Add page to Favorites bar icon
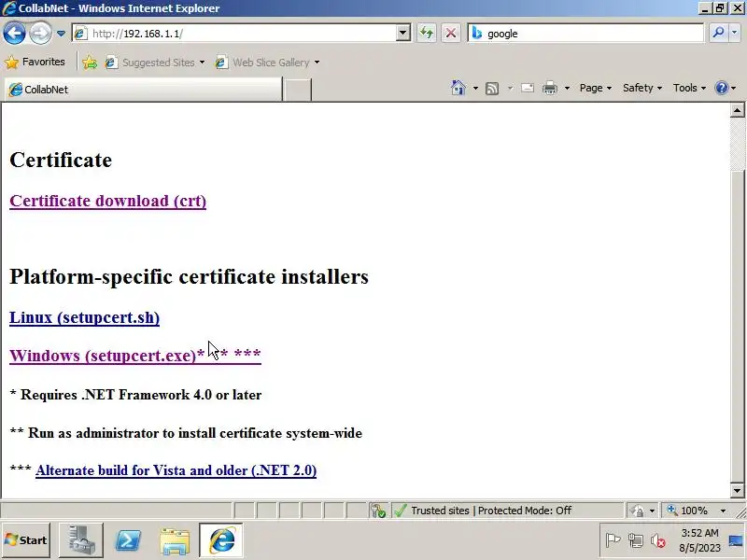 pos(90,63)
